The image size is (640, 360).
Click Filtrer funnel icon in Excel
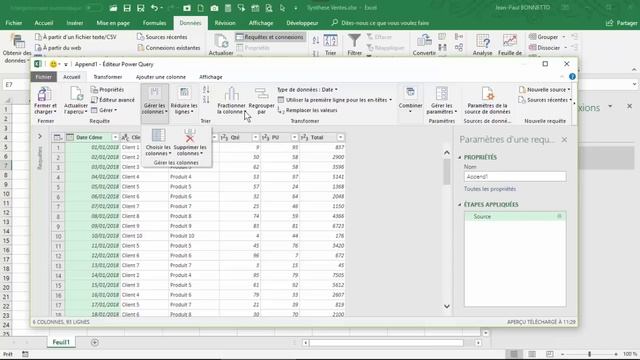click(x=354, y=41)
